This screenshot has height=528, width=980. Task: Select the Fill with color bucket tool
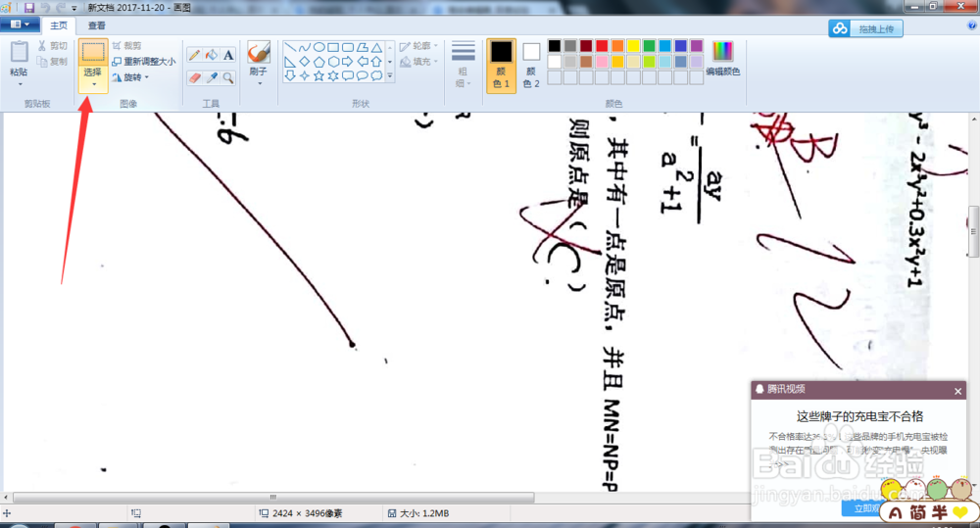coord(212,55)
